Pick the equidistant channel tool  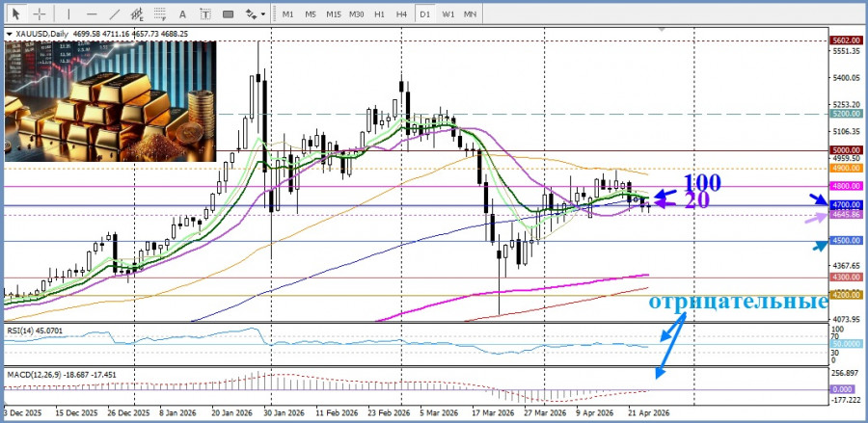click(x=138, y=14)
